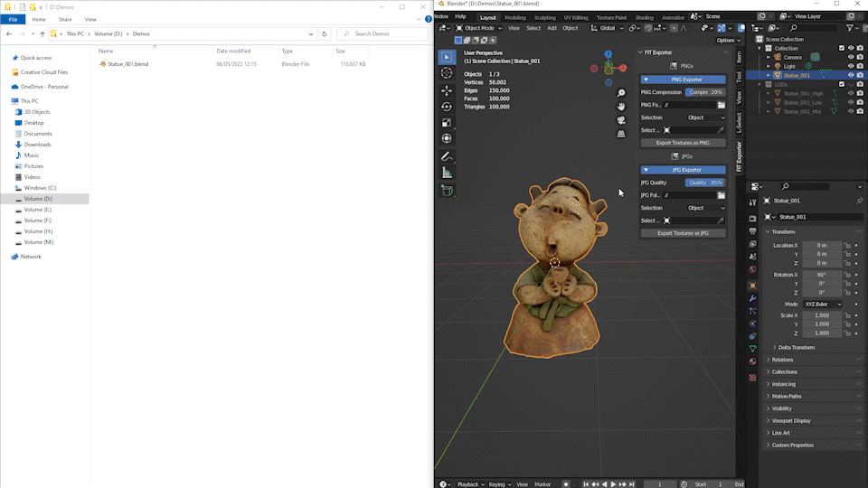868x488 pixels.
Task: Open the Render properties tab
Action: pyautogui.click(x=752, y=219)
